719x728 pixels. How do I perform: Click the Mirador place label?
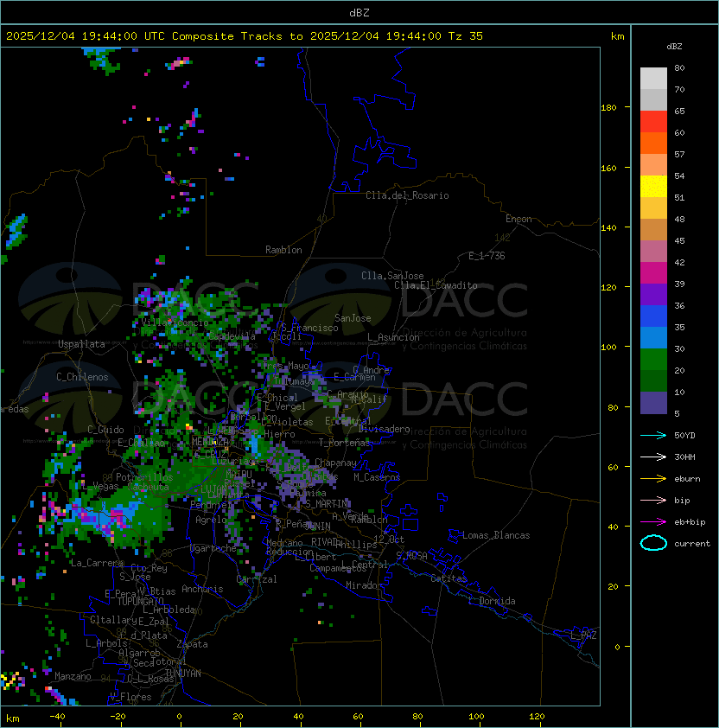pos(365,585)
